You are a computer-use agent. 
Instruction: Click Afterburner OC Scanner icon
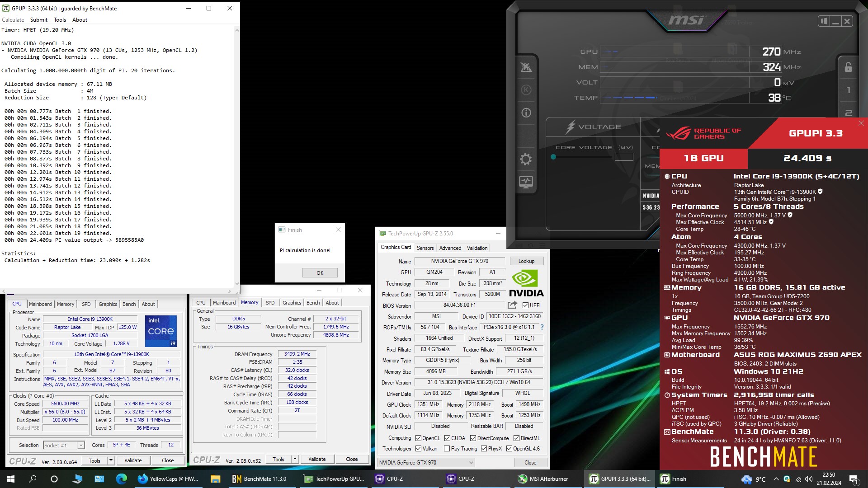(x=526, y=67)
